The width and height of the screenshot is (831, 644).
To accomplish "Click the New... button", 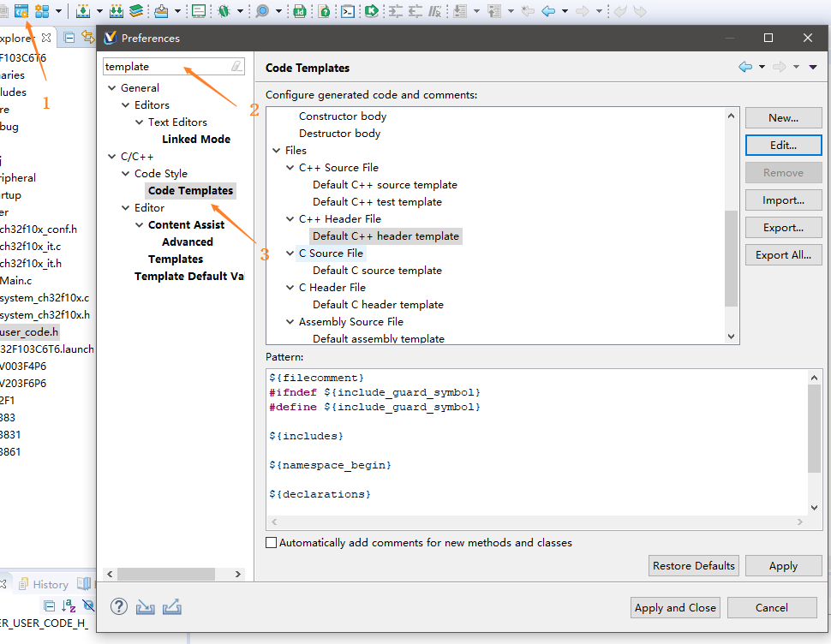I will 783,117.
